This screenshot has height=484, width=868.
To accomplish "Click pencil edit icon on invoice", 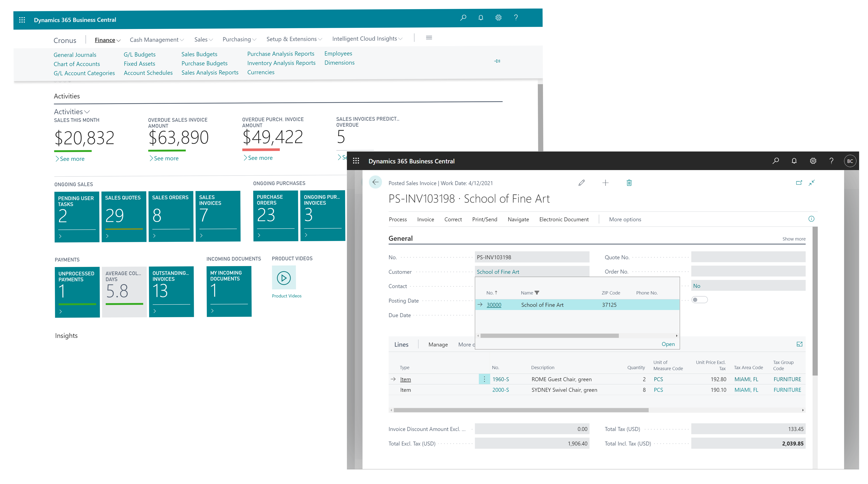I will pos(582,183).
